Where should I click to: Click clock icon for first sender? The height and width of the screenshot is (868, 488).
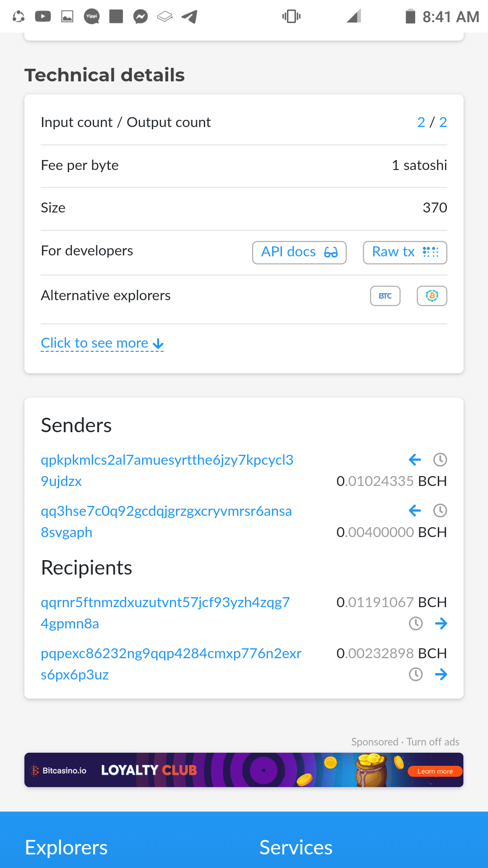coord(440,460)
